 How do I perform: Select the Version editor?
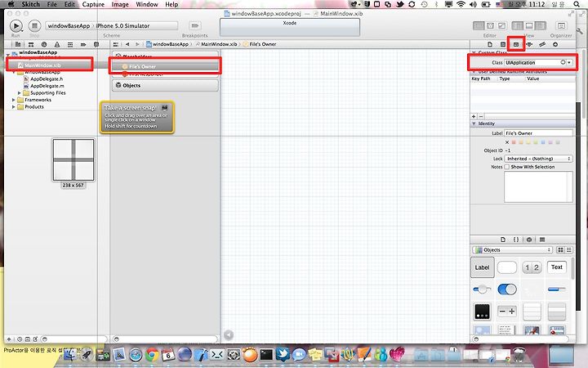(501, 25)
